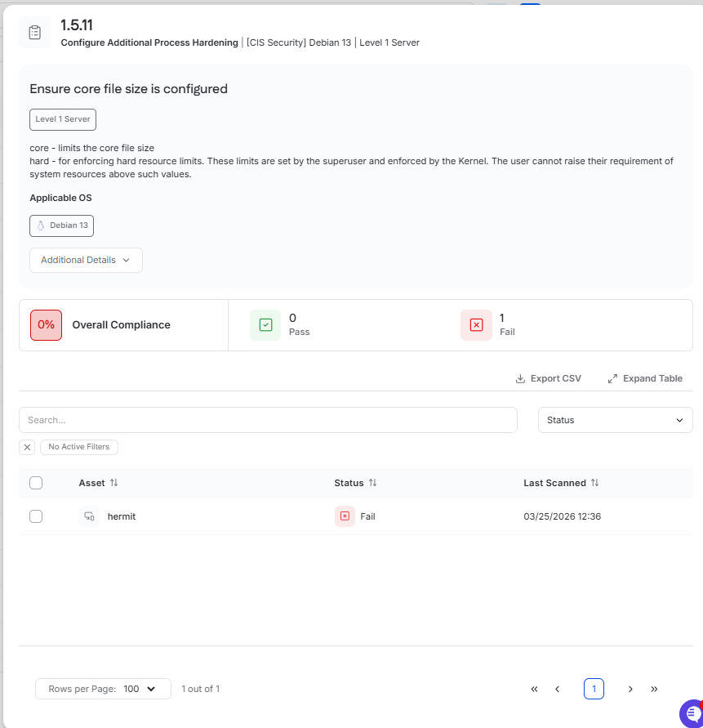Click the Level 1 Server tag
The height and width of the screenshot is (728, 703).
coord(63,119)
